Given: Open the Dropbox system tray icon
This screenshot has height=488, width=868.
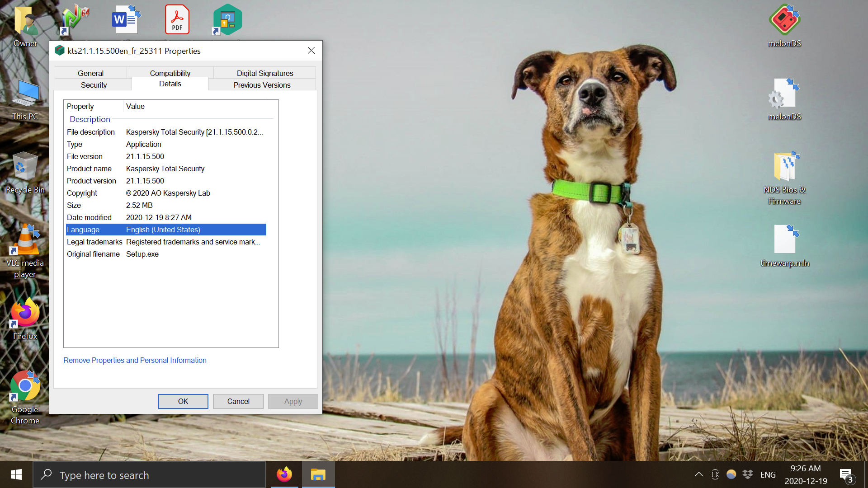Looking at the screenshot, I should 748,474.
